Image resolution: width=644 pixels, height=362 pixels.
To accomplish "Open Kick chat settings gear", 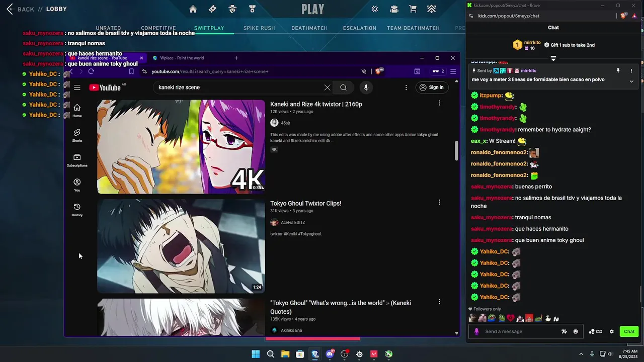I will click(612, 331).
